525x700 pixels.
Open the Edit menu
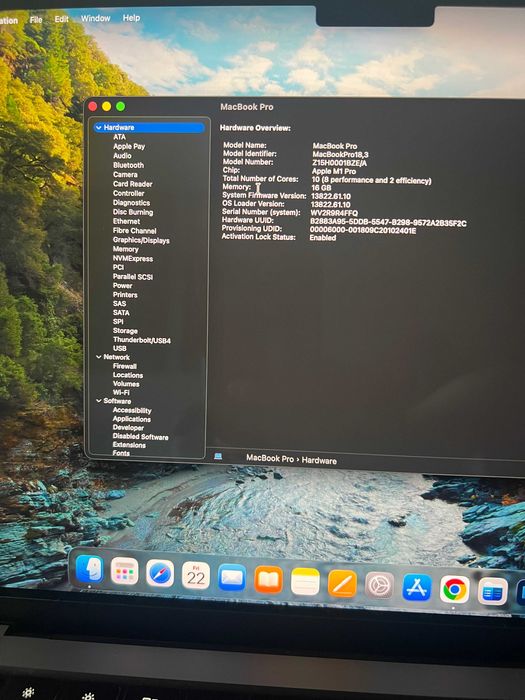62,19
